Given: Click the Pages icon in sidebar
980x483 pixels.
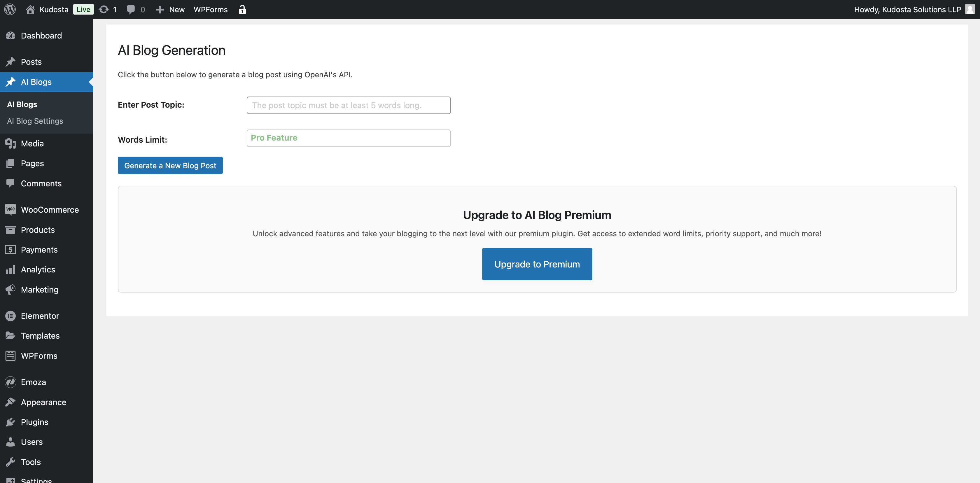Looking at the screenshot, I should click(11, 163).
